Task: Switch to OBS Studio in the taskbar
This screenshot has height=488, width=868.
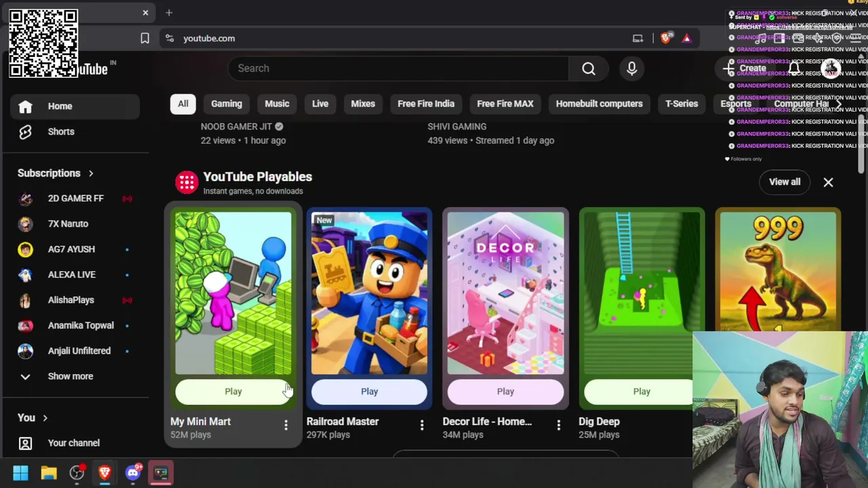Action: [x=77, y=472]
